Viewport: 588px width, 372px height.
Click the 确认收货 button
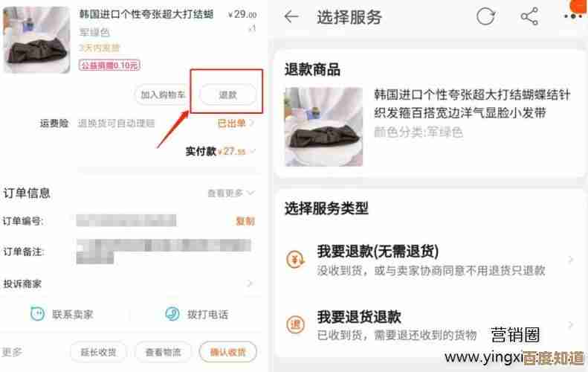pos(227,352)
